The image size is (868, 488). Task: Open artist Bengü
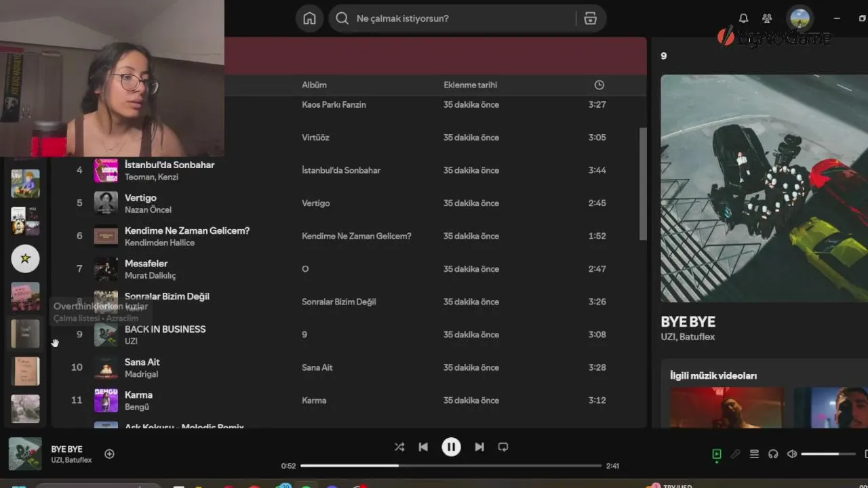pyautogui.click(x=137, y=407)
